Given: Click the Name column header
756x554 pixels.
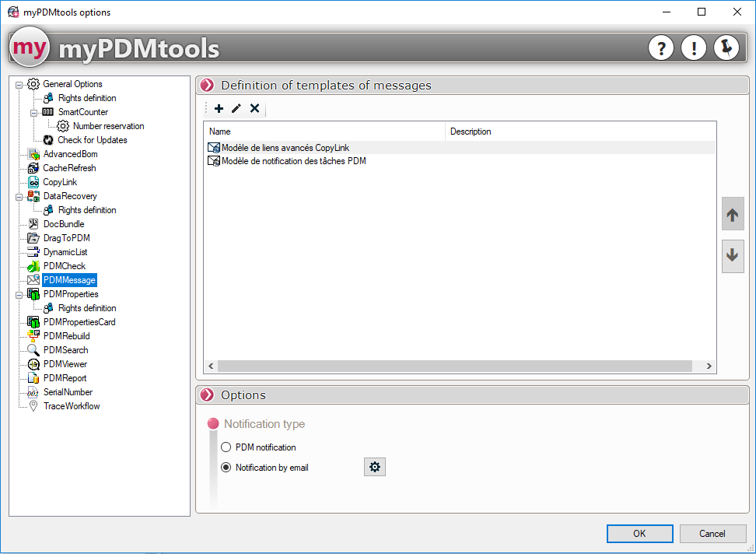Looking at the screenshot, I should [220, 131].
